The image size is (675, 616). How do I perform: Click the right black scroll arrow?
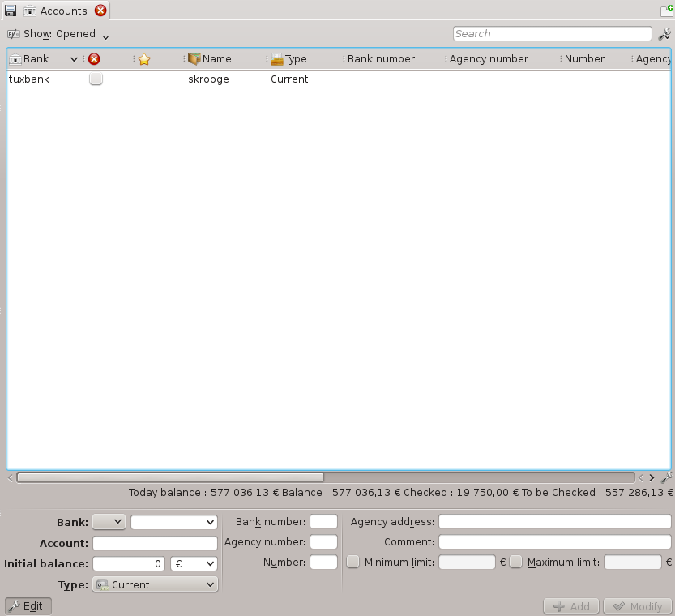coord(652,477)
